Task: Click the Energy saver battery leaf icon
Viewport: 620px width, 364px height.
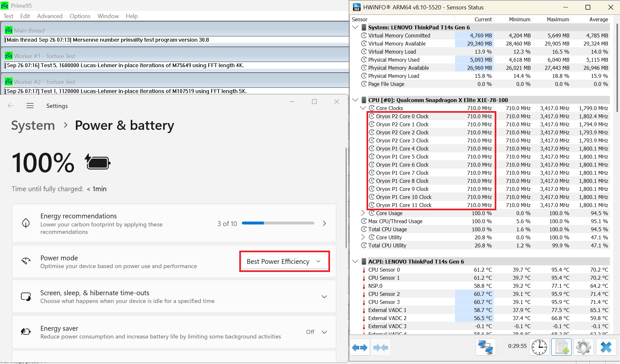Action: (26, 332)
